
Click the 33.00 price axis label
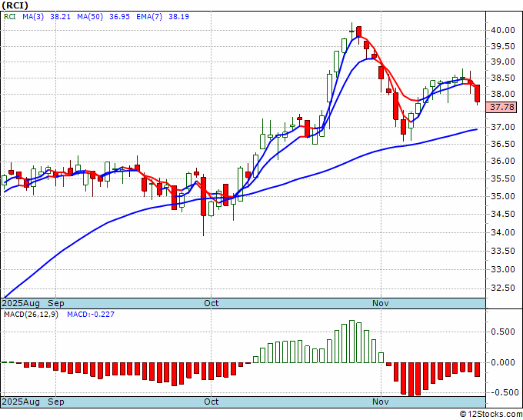(x=503, y=269)
